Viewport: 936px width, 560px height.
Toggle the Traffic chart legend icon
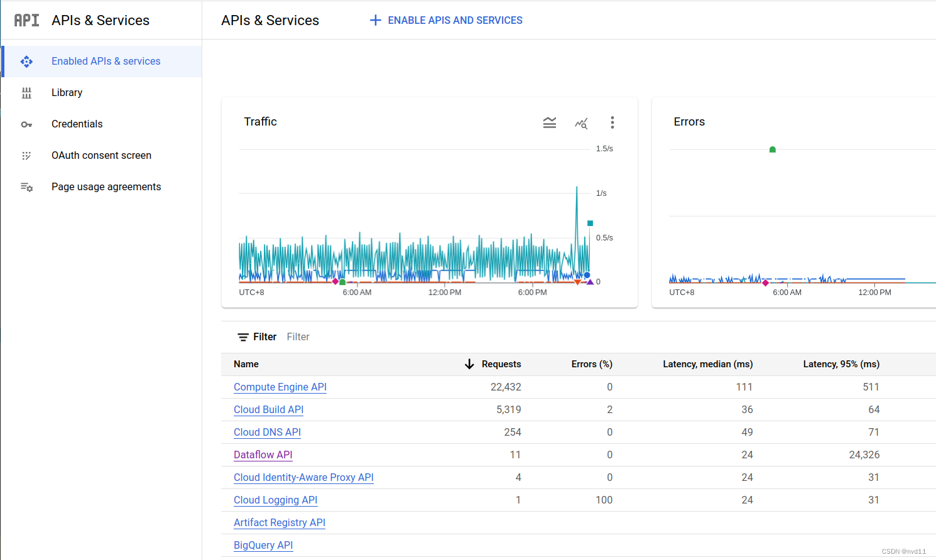click(550, 122)
